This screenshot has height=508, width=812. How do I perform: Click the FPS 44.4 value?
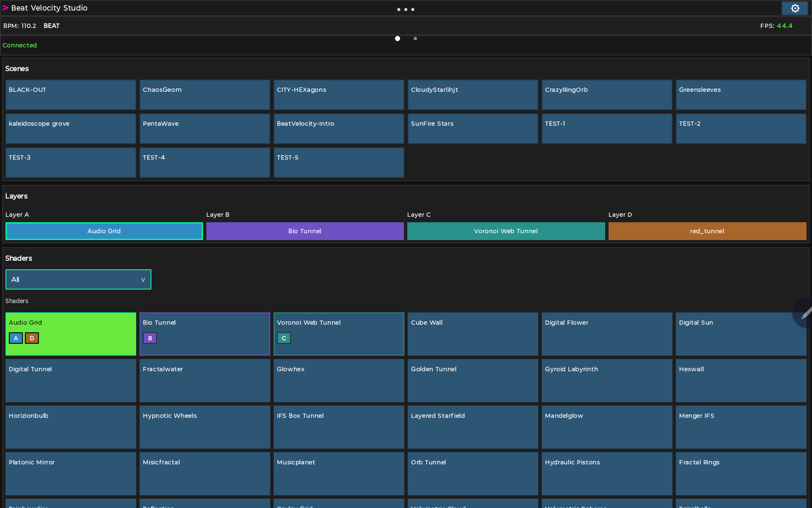785,26
